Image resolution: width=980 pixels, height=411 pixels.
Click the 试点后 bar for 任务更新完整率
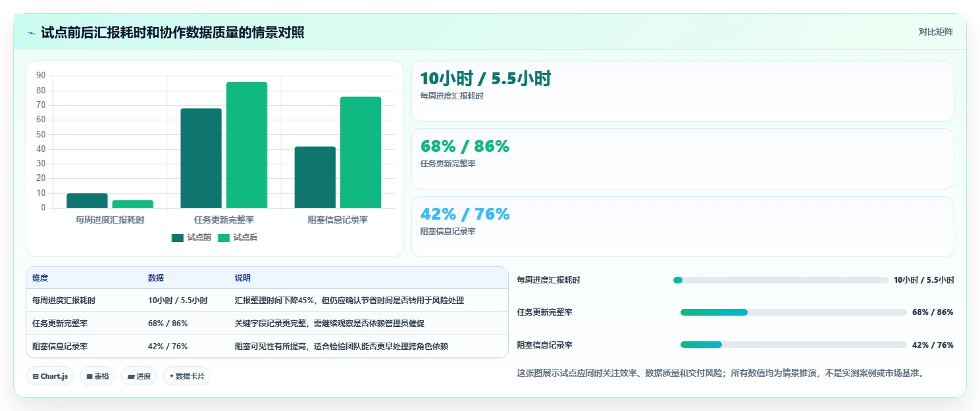[247, 145]
